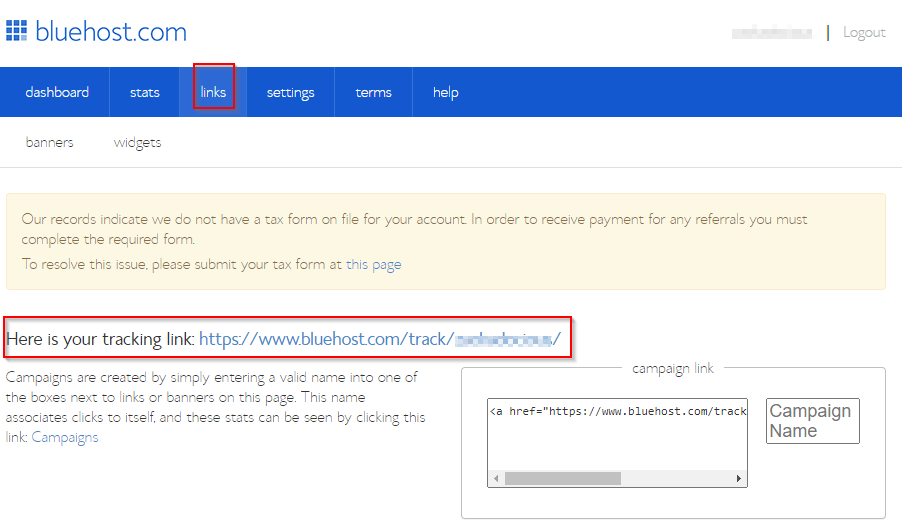
Task: Open the bluehost.com/track tracking link
Action: pos(380,339)
